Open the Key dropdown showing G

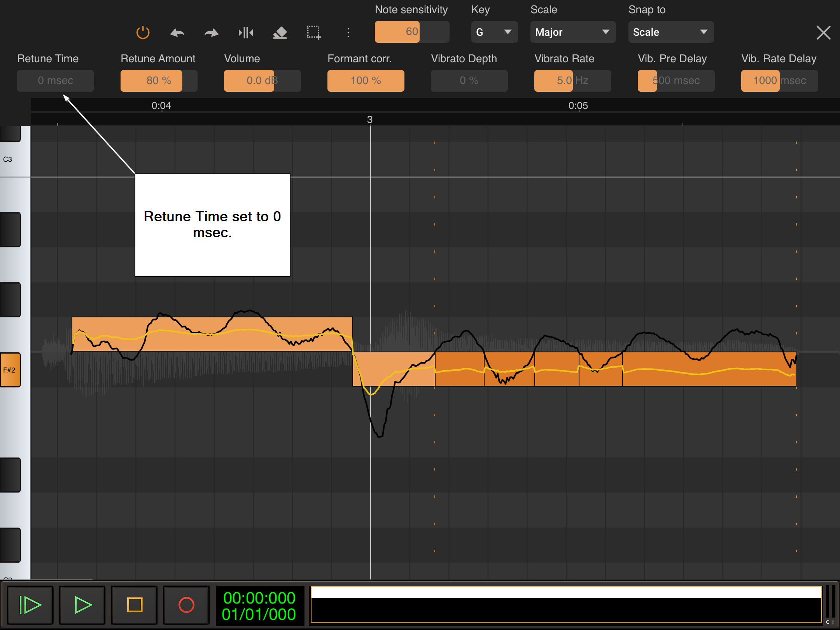click(494, 32)
